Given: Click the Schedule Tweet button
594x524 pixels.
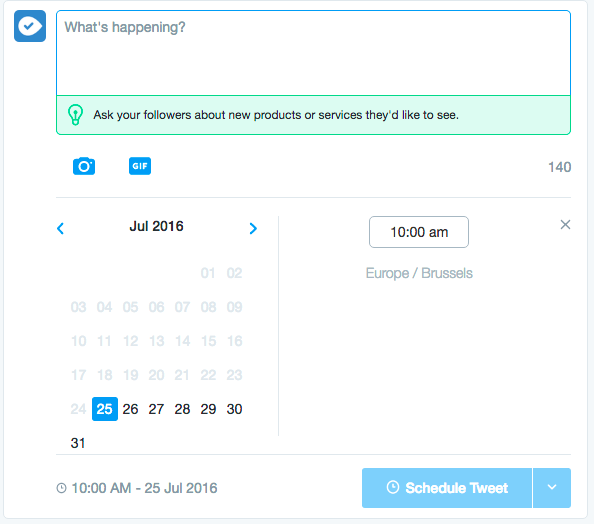Looking at the screenshot, I should point(447,488).
